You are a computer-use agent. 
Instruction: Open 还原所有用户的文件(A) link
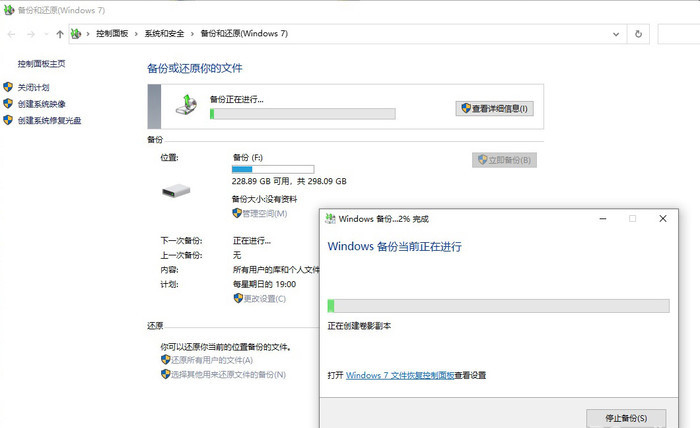coord(212,360)
